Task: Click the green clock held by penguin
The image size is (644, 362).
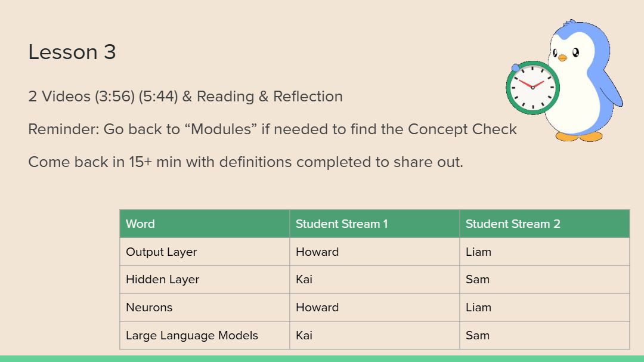Action: pyautogui.click(x=532, y=88)
